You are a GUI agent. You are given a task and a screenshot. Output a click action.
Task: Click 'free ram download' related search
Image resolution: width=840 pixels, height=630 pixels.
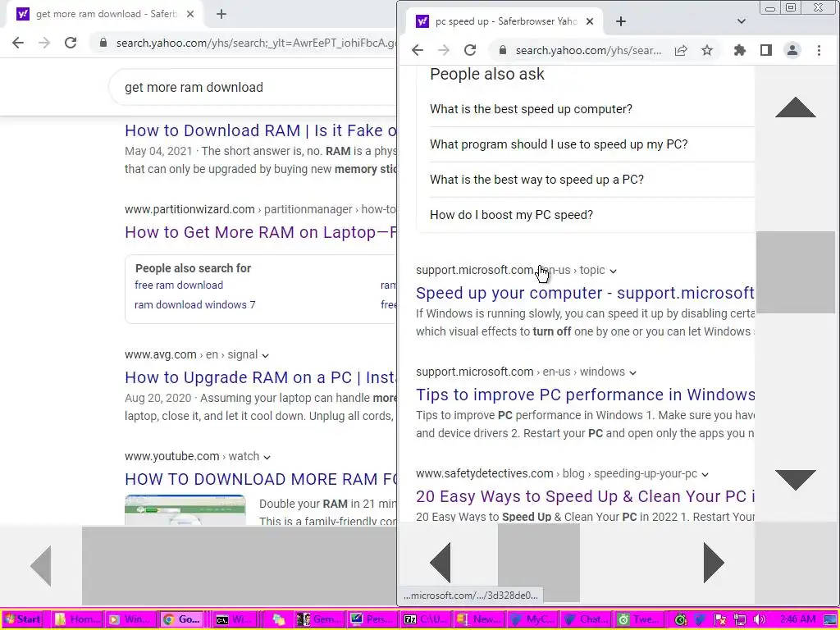[178, 285]
